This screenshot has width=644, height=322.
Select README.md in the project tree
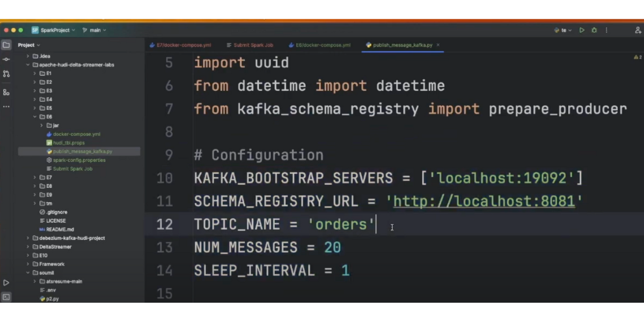[60, 229]
